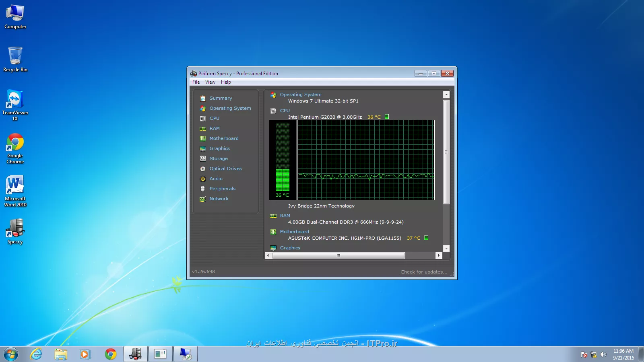Screen dimensions: 644x362
Task: Open the CPU heading link in summary
Action: tap(285, 111)
